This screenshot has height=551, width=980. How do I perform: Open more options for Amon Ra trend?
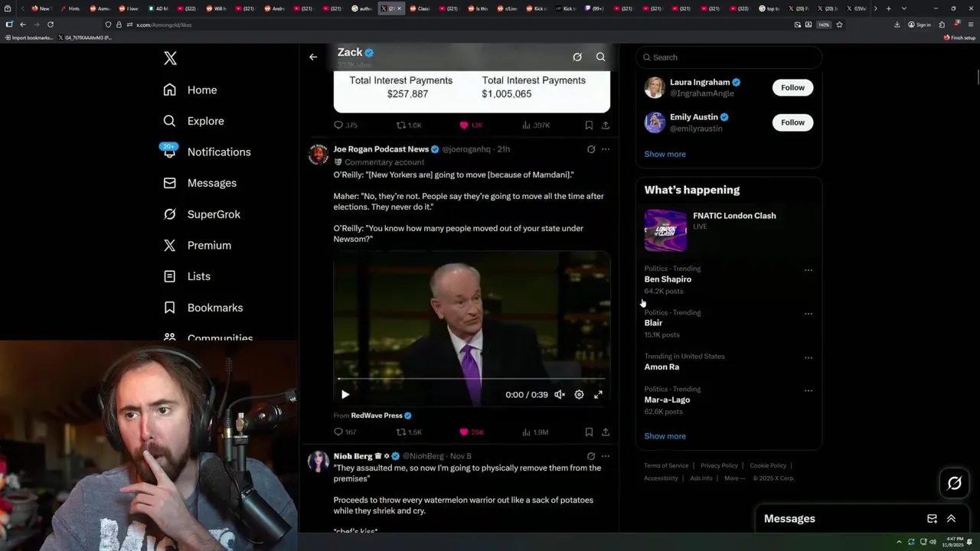[808, 357]
